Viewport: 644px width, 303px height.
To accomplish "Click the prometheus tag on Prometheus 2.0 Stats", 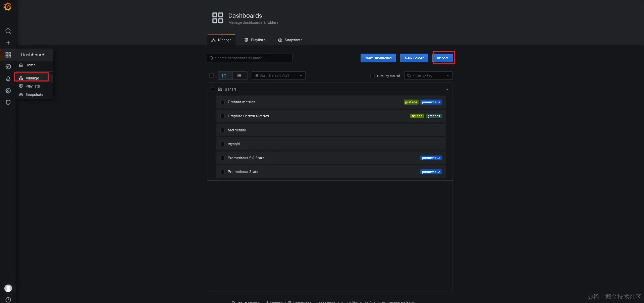I will 431,158.
